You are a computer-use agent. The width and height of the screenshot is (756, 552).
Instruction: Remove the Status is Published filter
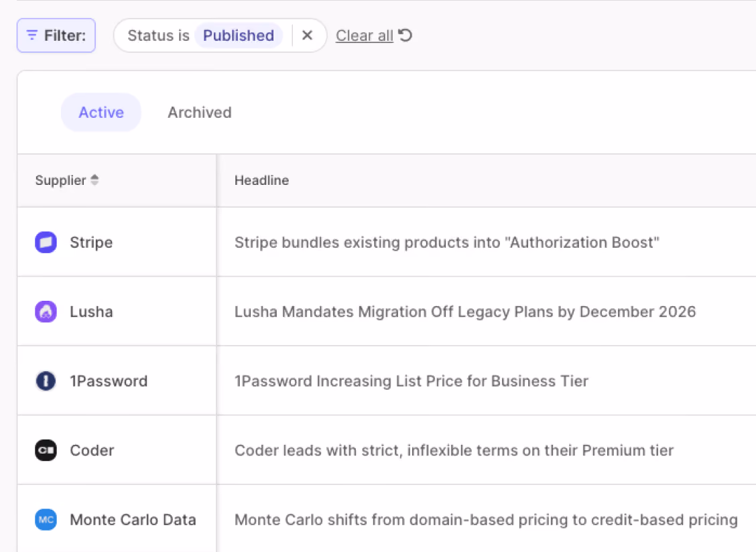coord(307,36)
